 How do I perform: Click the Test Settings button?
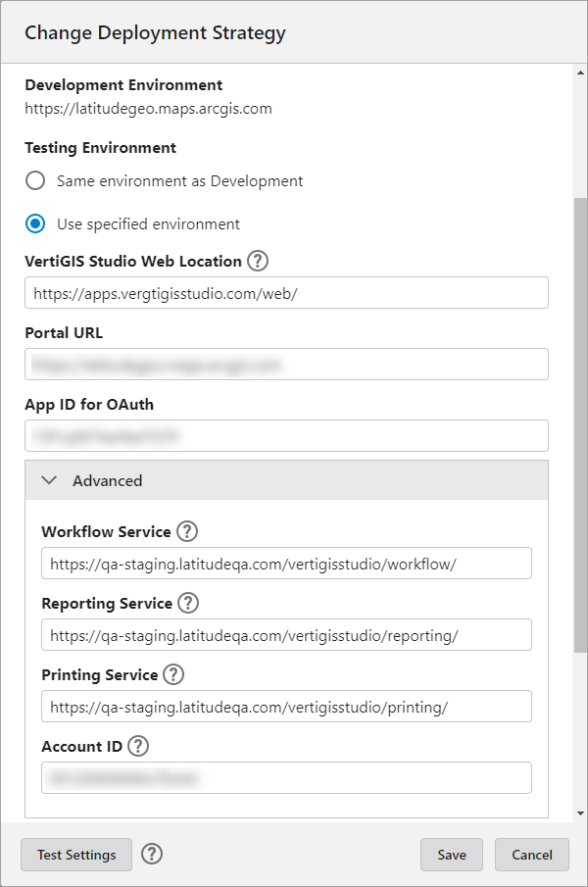pyautogui.click(x=76, y=855)
